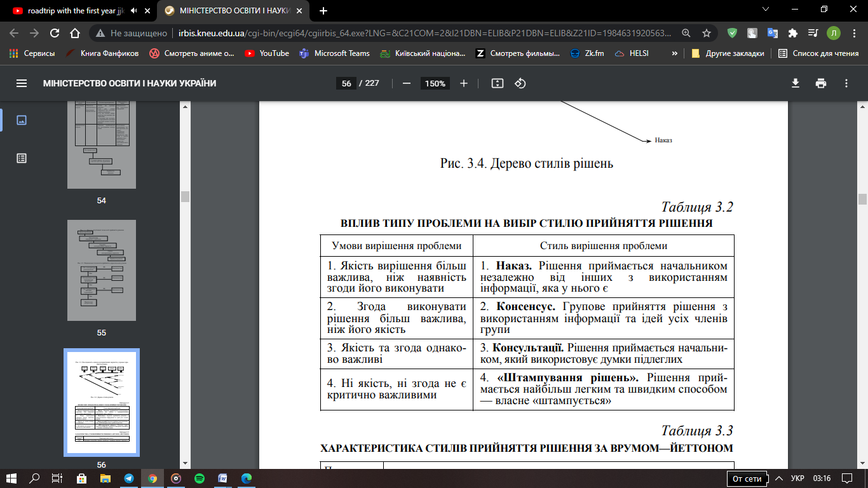Image resolution: width=868 pixels, height=488 pixels.
Task: Open media controls in Chrome toolbar
Action: (813, 33)
